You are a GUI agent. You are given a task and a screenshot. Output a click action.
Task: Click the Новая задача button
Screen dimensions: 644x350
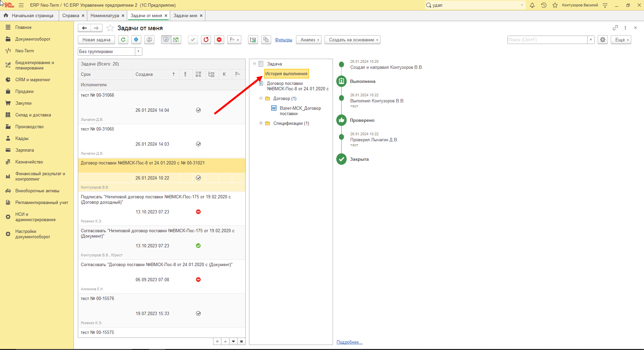96,40
